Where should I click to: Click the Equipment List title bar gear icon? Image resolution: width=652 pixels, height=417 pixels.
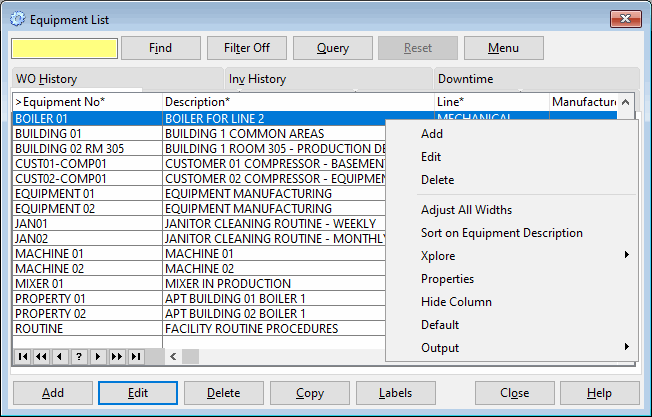click(17, 19)
